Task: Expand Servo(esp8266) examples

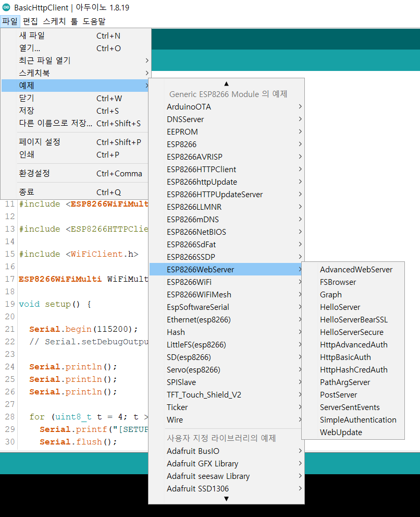Action: [226, 370]
